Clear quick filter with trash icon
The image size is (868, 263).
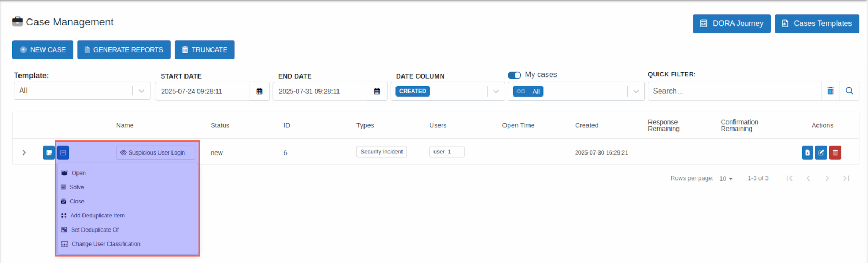pyautogui.click(x=831, y=91)
